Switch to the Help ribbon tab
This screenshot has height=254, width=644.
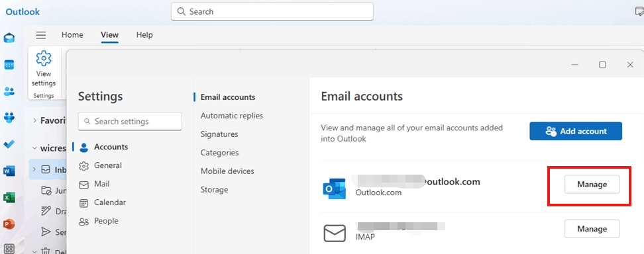pyautogui.click(x=144, y=35)
